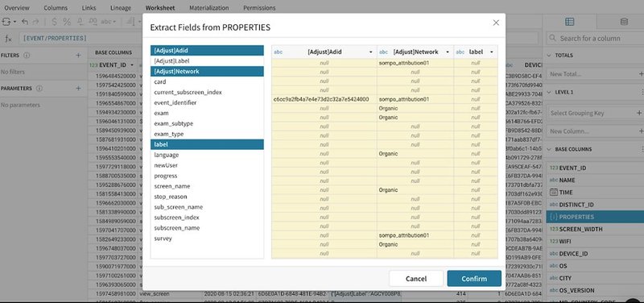Viewport: 644px width, 303px height.
Task: Select the [Adjust]Label field
Action: [x=207, y=61]
